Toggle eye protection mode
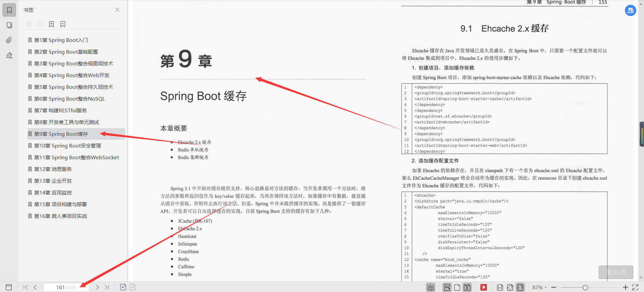This screenshot has height=292, width=644. 431,287
